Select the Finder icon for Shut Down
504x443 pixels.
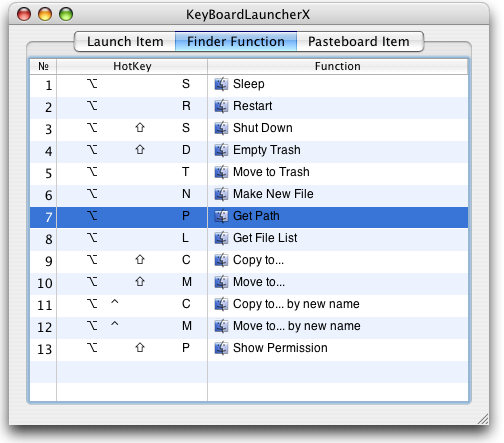coord(221,128)
